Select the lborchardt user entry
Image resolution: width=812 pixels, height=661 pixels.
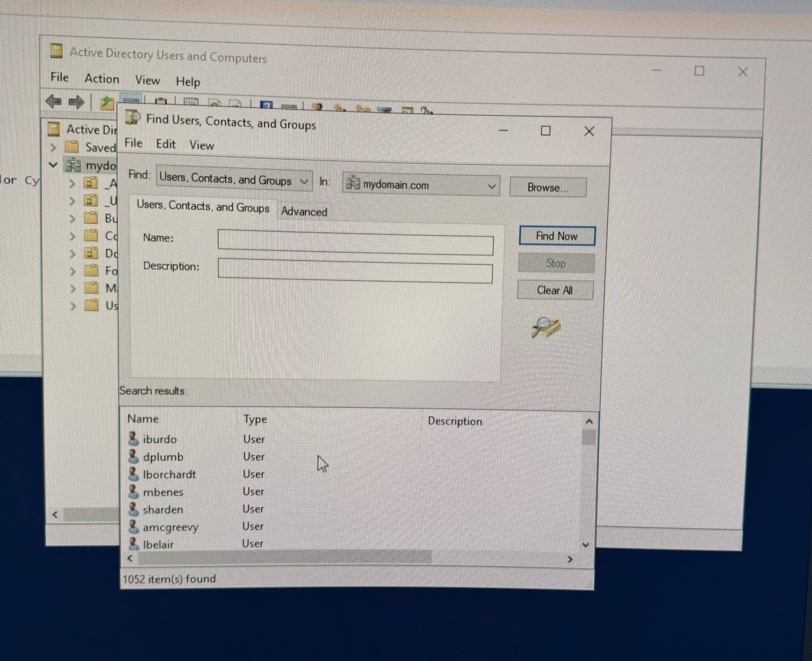pos(169,474)
